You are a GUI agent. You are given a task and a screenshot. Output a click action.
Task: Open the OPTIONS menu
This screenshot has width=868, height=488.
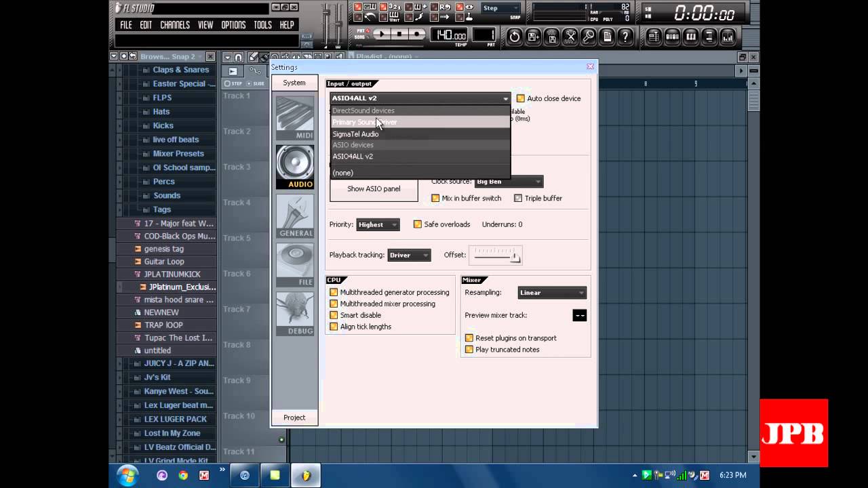(x=233, y=25)
